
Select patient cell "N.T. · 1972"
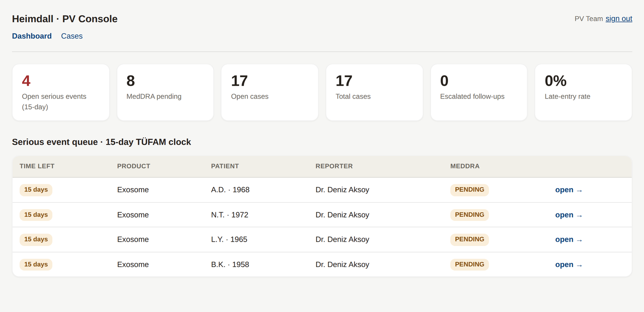(230, 215)
